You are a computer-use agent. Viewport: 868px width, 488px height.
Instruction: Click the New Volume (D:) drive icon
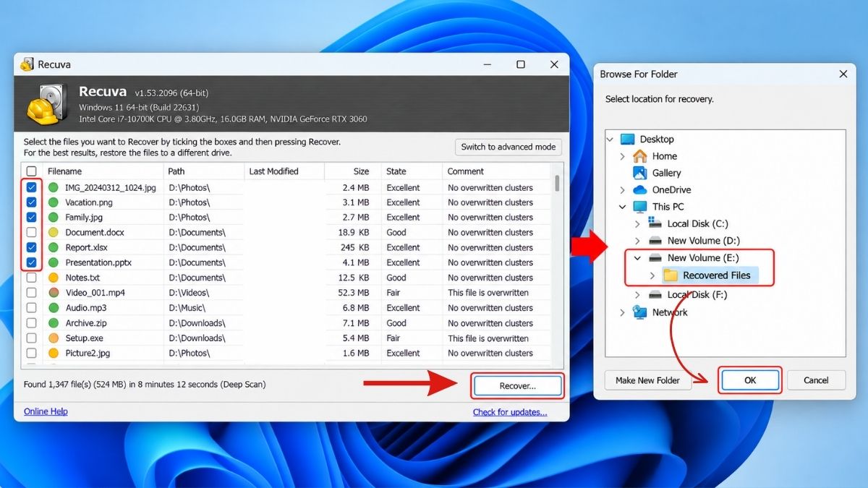655,241
